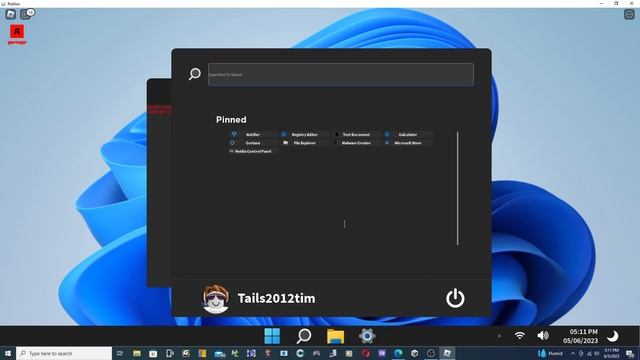Open the pinned Registry Editor app

304,134
